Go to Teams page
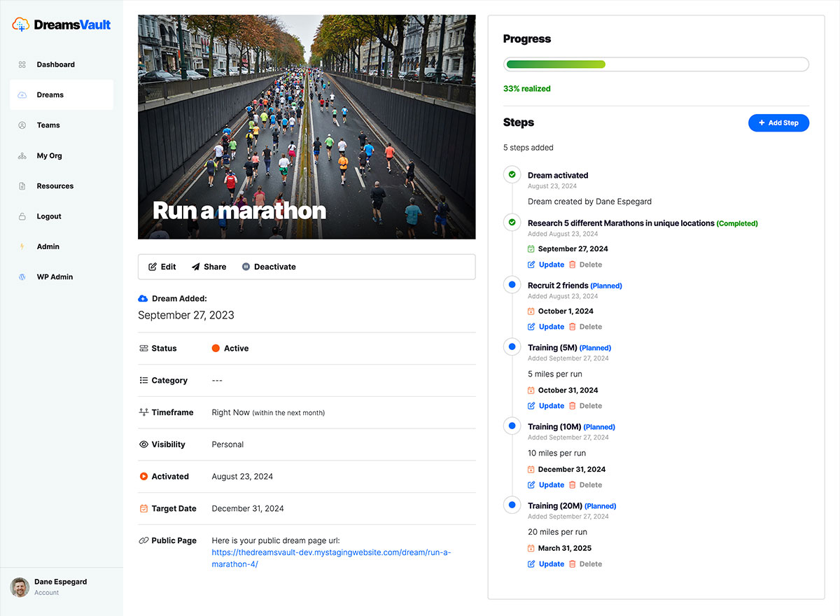The width and height of the screenshot is (840, 616). (62, 125)
